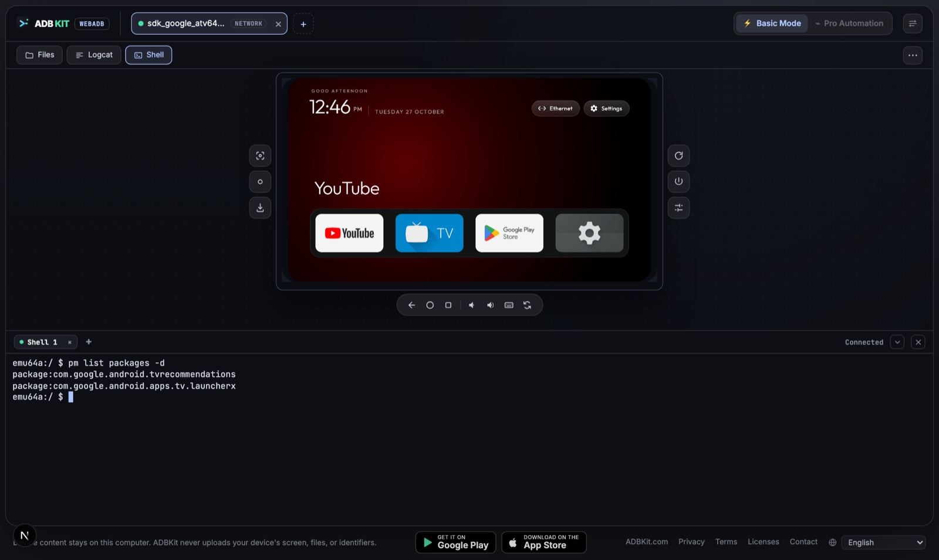
Task: Open the English language dropdown
Action: (x=883, y=542)
